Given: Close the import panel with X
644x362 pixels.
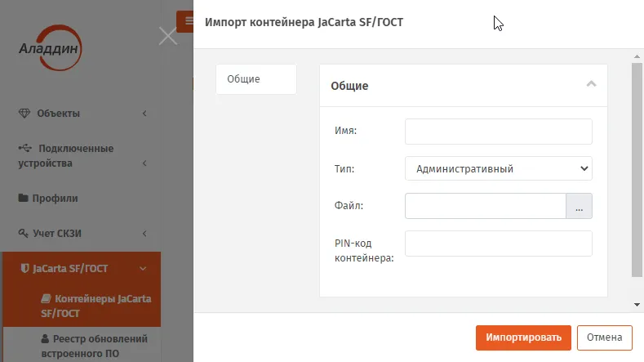Looking at the screenshot, I should (x=167, y=36).
